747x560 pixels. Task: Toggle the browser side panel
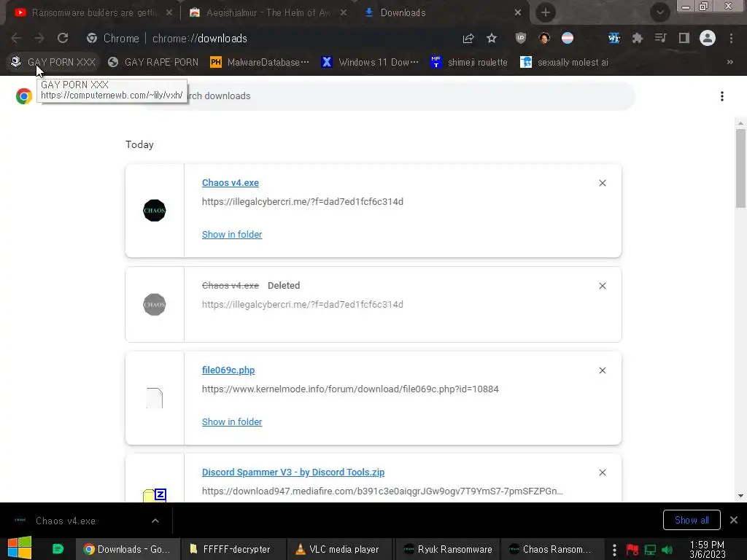click(684, 38)
